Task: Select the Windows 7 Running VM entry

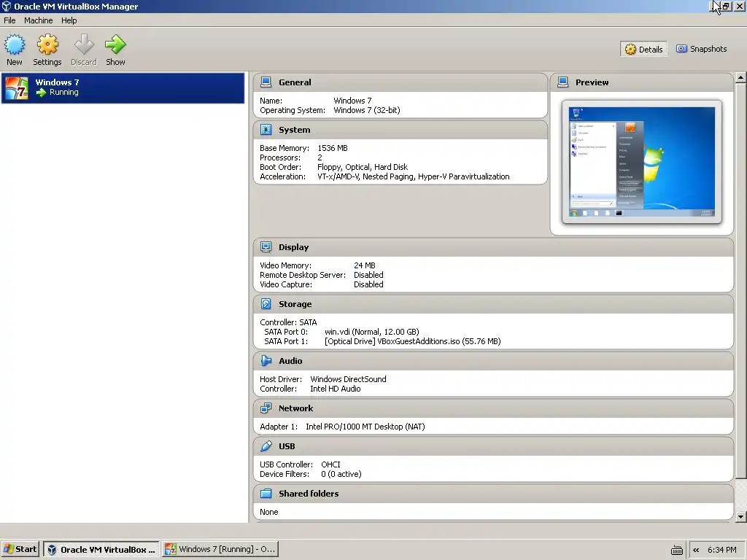Action: click(123, 88)
